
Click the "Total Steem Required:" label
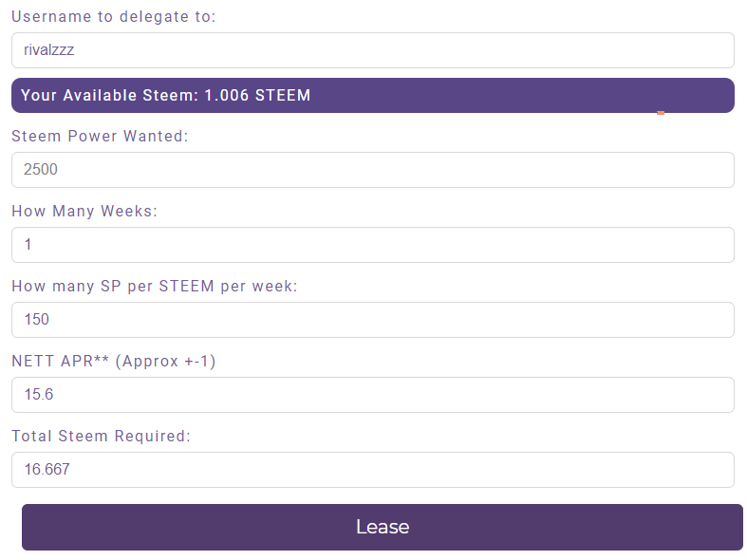tap(101, 437)
